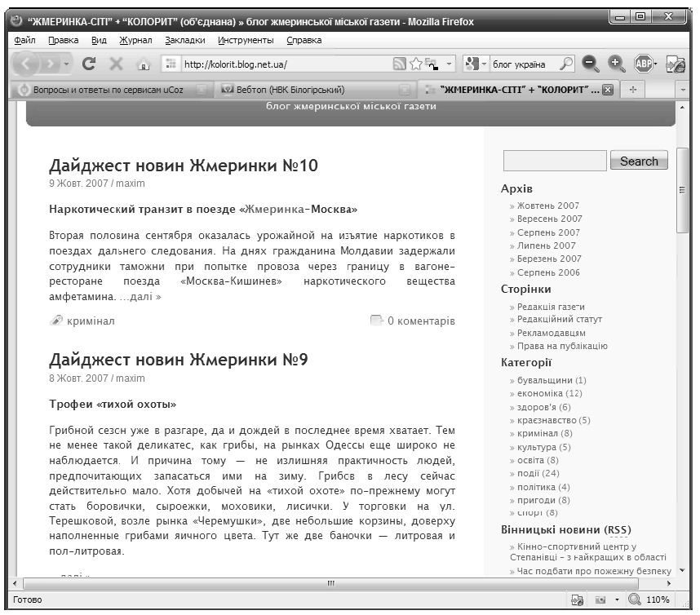This screenshot has height=615, width=700.
Task: Open page Редакція газети
Action: (551, 307)
